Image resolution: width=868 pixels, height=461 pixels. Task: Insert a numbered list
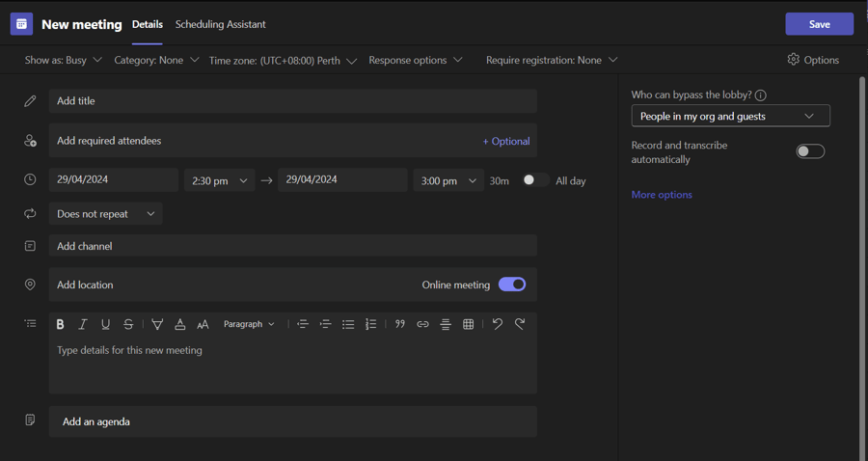[x=371, y=324]
